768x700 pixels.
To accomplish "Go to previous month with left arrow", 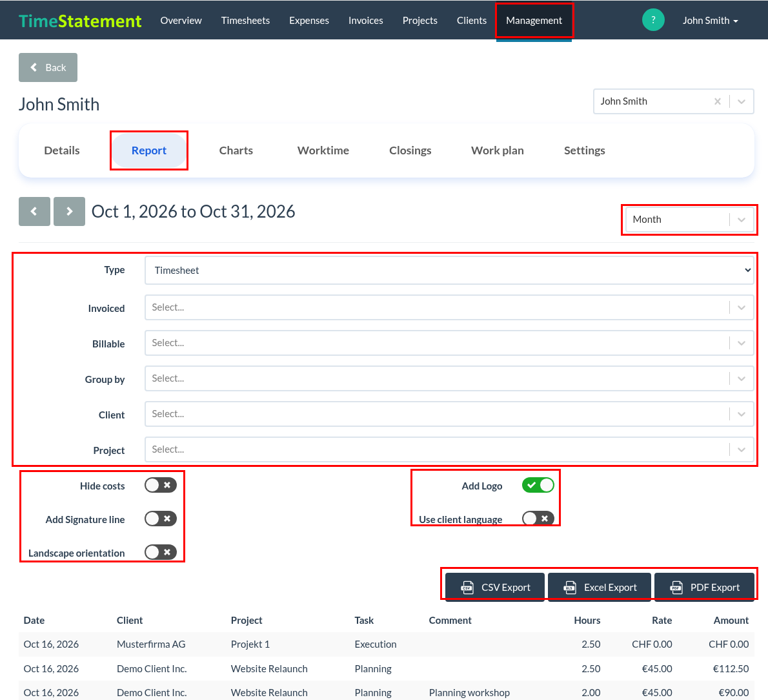I will tap(34, 211).
